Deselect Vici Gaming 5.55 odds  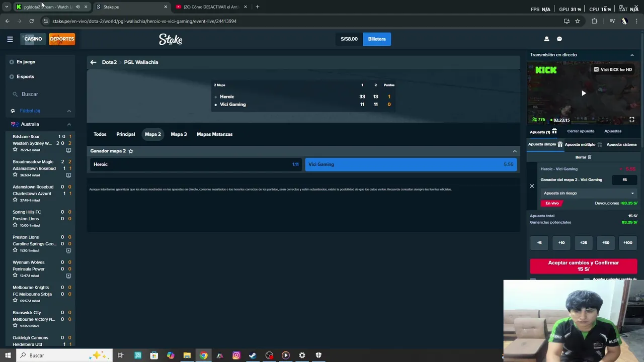411,164
